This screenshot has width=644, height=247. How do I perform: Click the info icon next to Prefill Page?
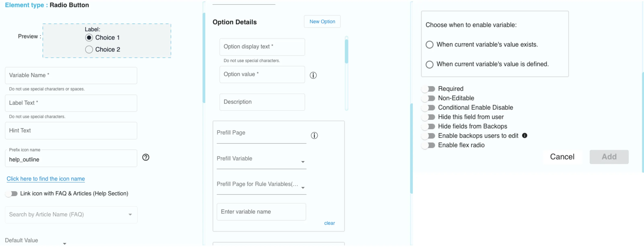click(314, 135)
